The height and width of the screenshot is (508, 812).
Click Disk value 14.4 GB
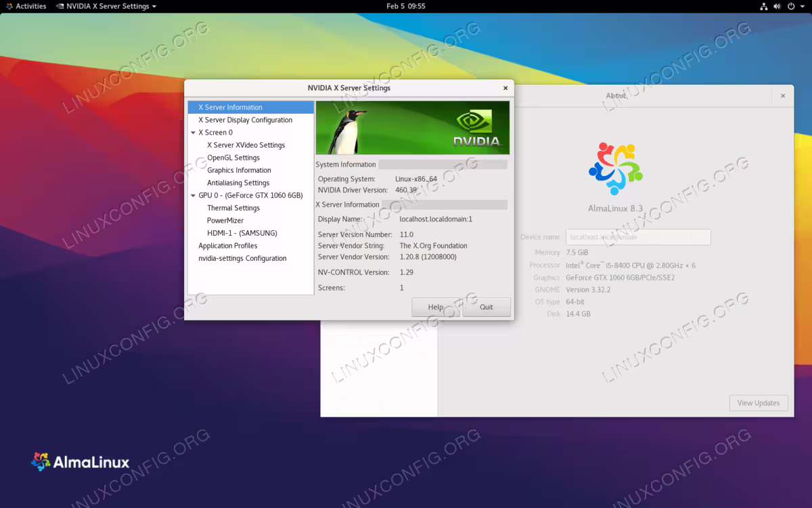(579, 314)
